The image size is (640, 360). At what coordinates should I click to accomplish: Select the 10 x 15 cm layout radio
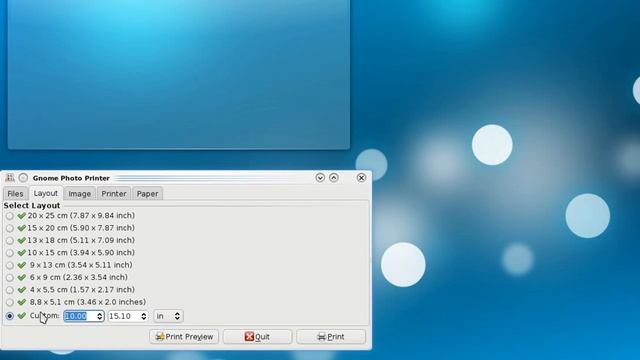click(x=10, y=253)
